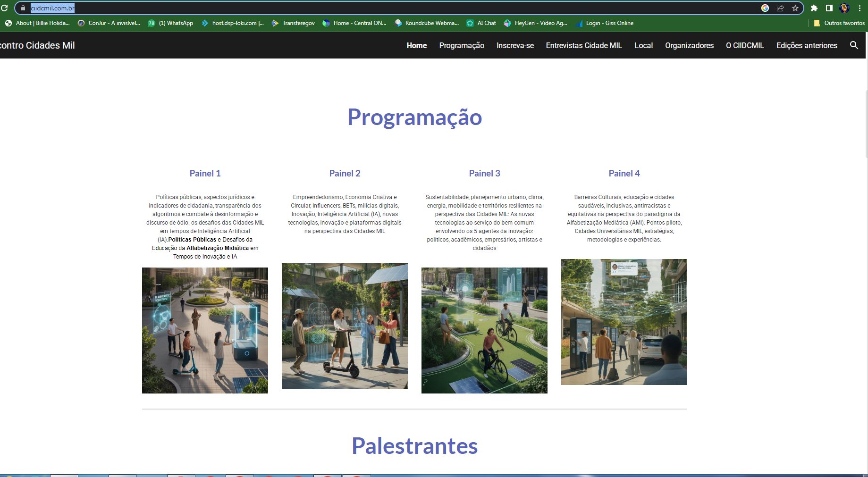868x477 pixels.
Task: Reload the page with refresh icon
Action: [4, 8]
